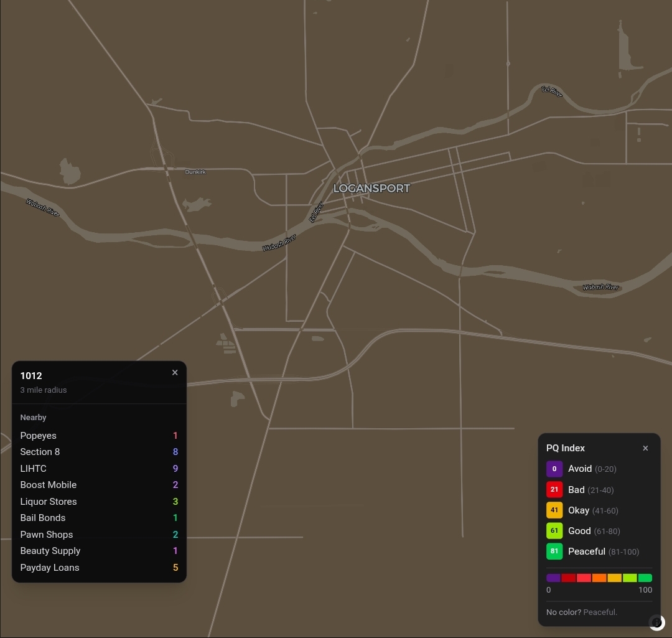Select the Section 8 nearby entry
This screenshot has width=672, height=638.
click(x=99, y=452)
